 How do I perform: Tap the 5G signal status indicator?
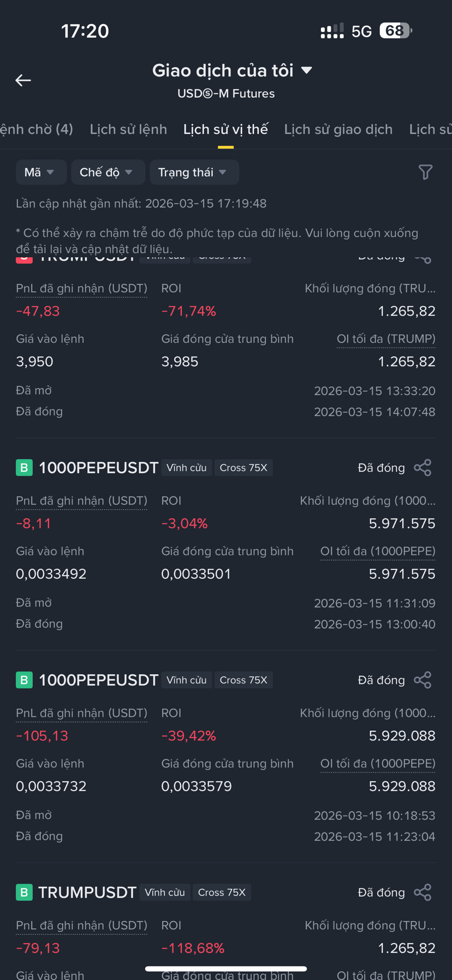tap(361, 31)
